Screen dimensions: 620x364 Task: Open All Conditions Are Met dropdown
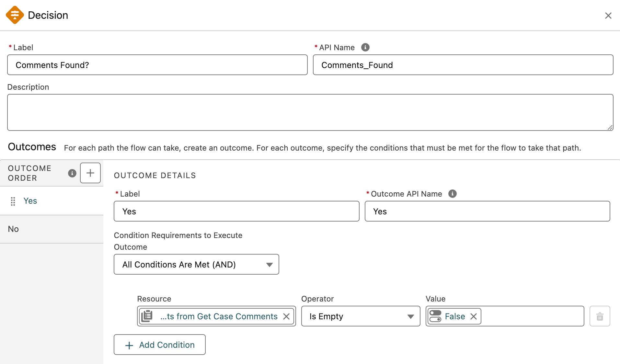[x=196, y=264]
